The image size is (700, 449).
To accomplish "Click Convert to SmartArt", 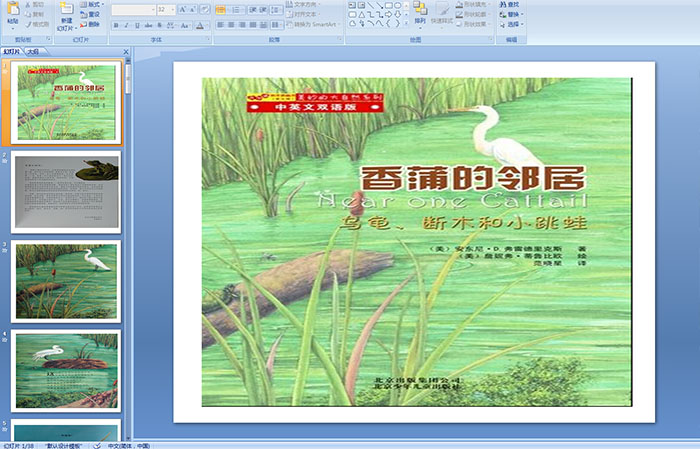I will [x=312, y=24].
